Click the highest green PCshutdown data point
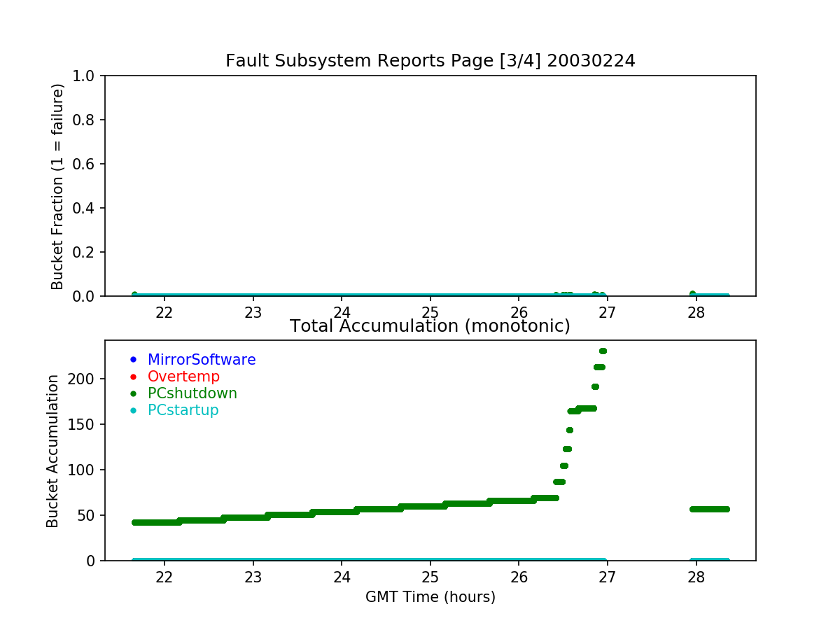The width and height of the screenshot is (840, 630). 603,351
